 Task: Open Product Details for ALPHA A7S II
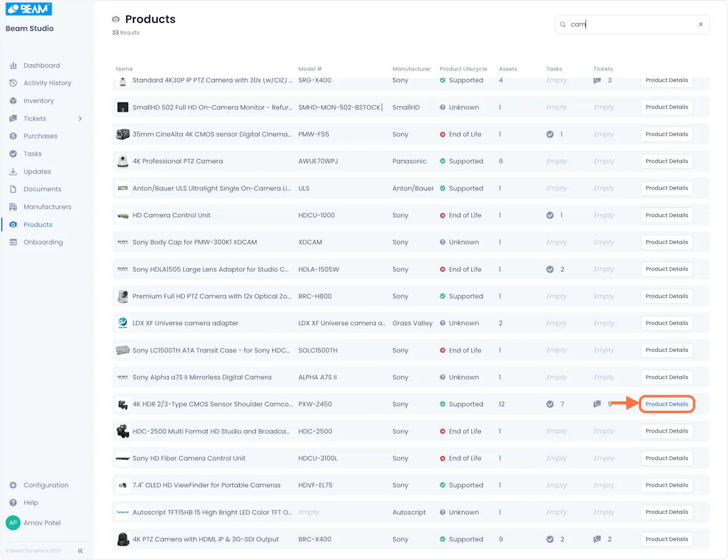(x=667, y=377)
